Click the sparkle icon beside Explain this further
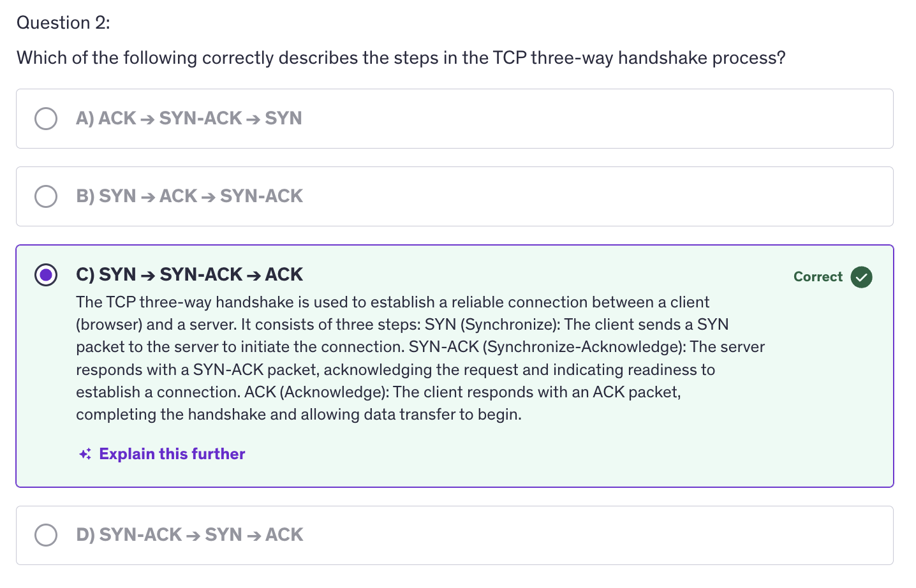This screenshot has height=588, width=916. (x=85, y=454)
